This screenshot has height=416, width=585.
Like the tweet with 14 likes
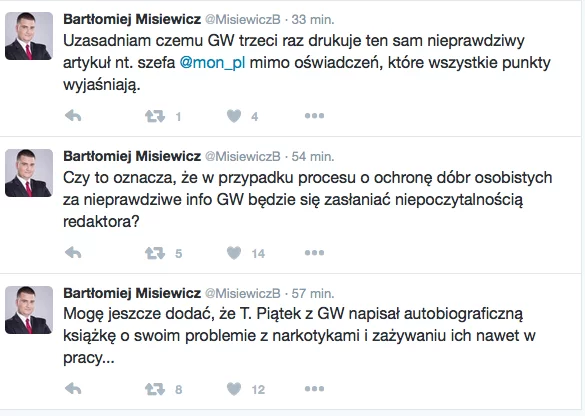point(234,253)
